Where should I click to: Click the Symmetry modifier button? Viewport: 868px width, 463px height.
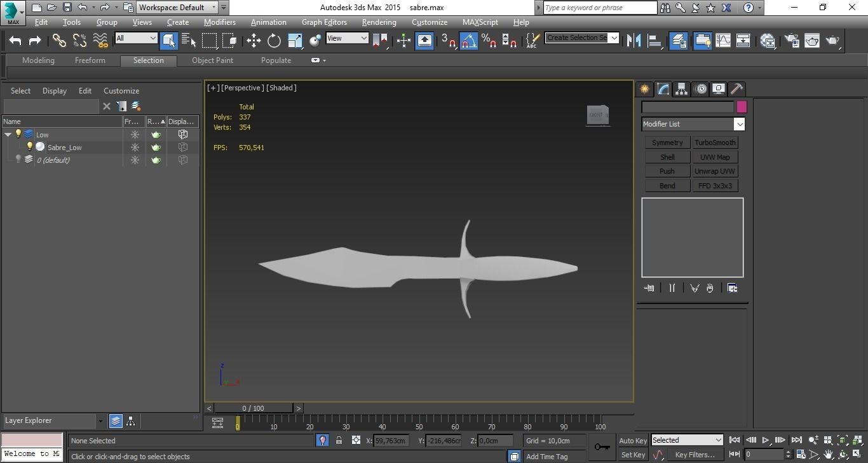click(x=667, y=142)
